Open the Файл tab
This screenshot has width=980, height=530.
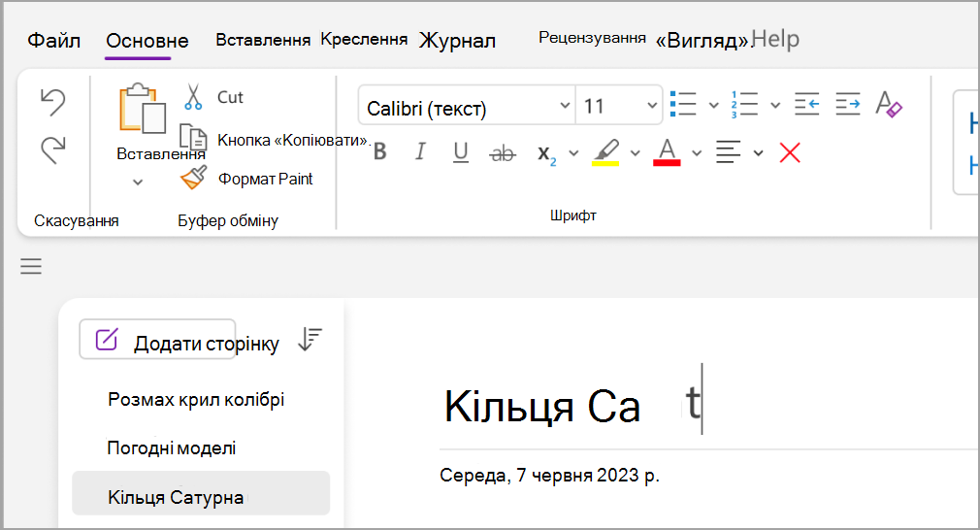click(x=53, y=41)
